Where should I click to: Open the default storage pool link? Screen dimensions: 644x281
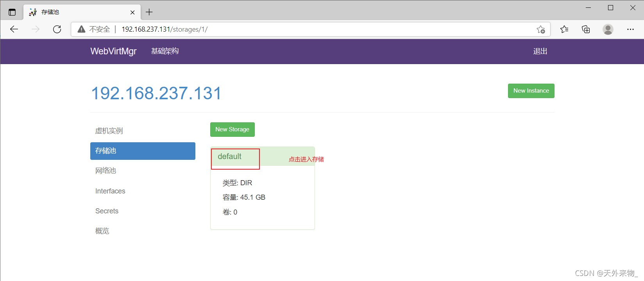click(229, 156)
